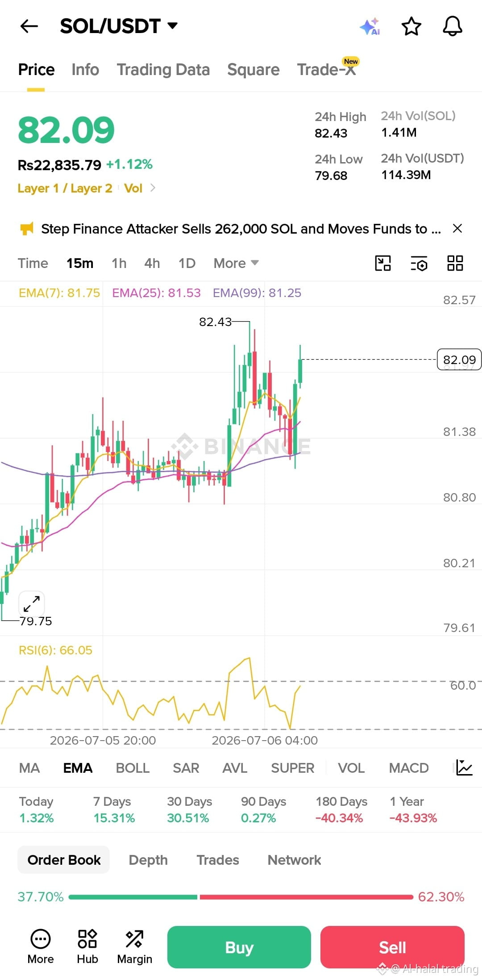Enable the BOLL indicator
This screenshot has height=980, width=482.
(133, 768)
